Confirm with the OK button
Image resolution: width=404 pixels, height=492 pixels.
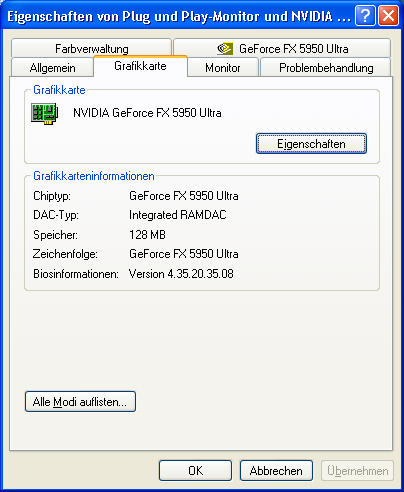(195, 471)
